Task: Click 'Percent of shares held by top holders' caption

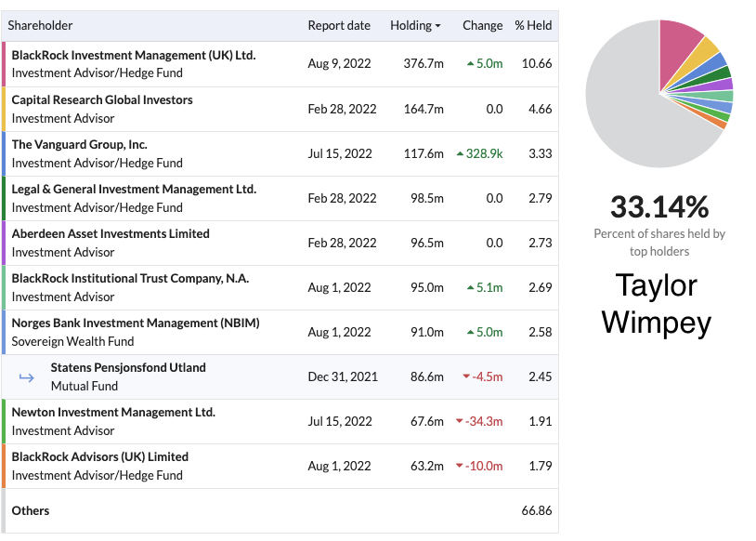Action: pos(659,243)
